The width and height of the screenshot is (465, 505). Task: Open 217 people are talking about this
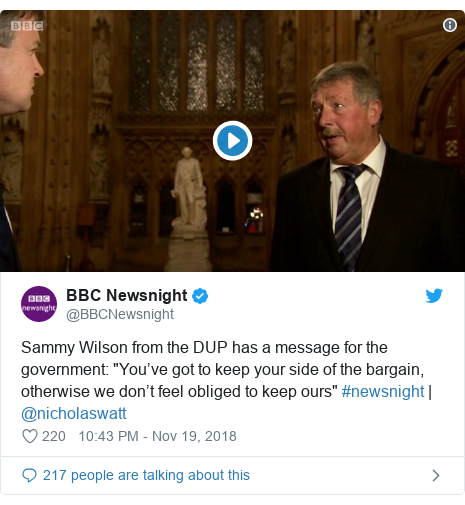[x=146, y=475]
